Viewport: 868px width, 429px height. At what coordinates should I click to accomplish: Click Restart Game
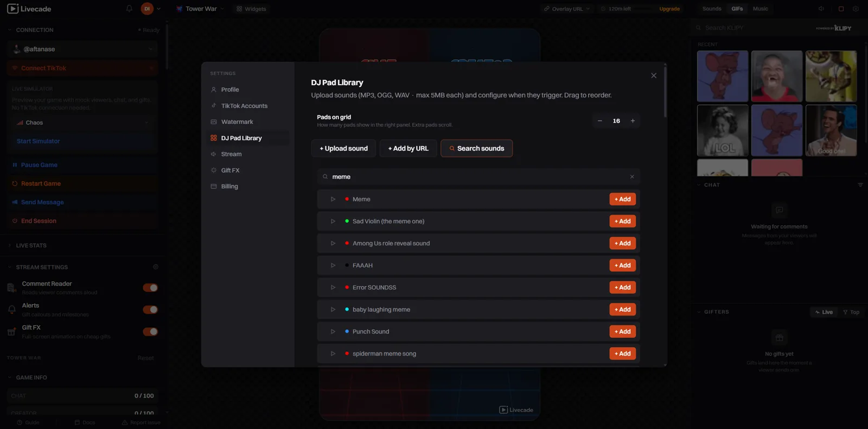83,184
